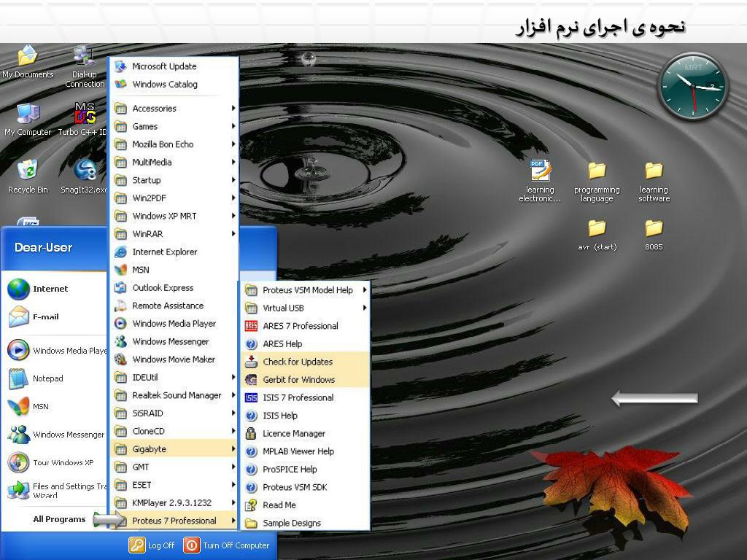Expand the Virtual USB submenu arrow
The image size is (747, 560).
click(x=365, y=308)
